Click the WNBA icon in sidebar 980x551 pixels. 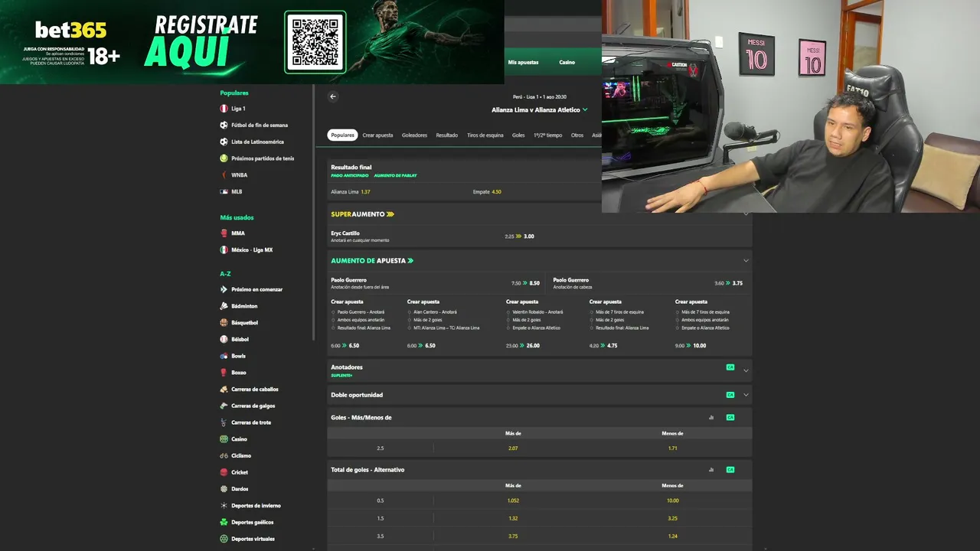click(224, 175)
